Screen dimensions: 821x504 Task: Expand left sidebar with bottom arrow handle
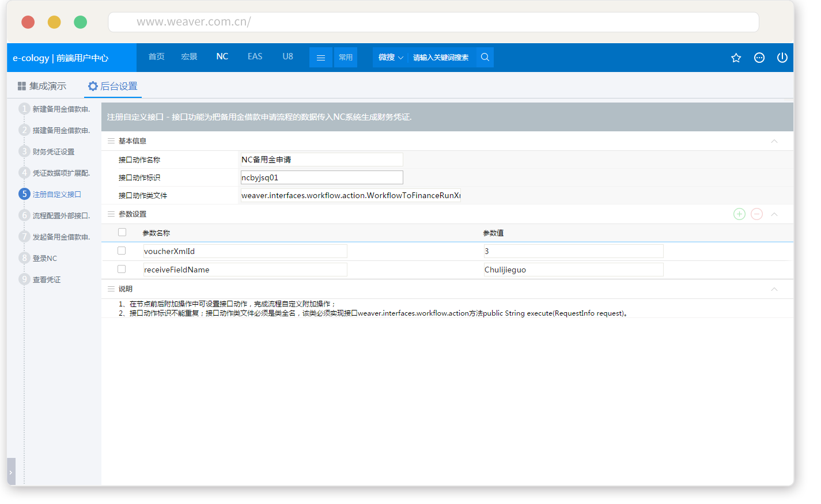[11, 472]
